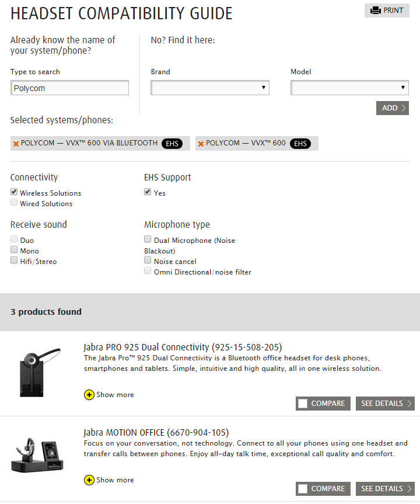Screen dimensions: 420x504
Task: Click the Microphone type heading
Action: coord(177,224)
